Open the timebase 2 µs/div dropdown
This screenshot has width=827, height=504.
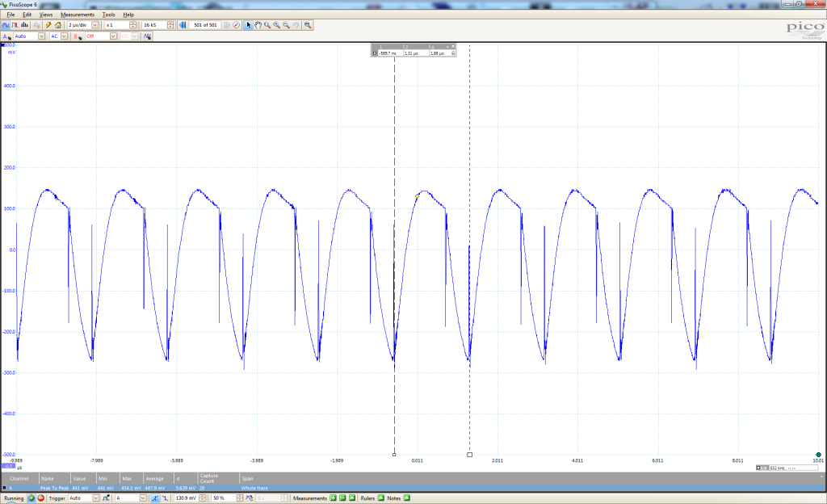pos(95,25)
